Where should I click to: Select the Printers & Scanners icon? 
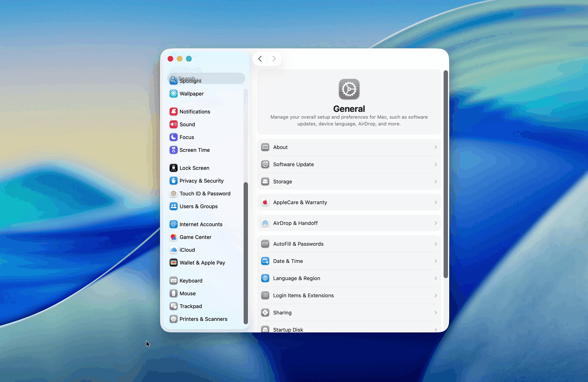tap(173, 319)
